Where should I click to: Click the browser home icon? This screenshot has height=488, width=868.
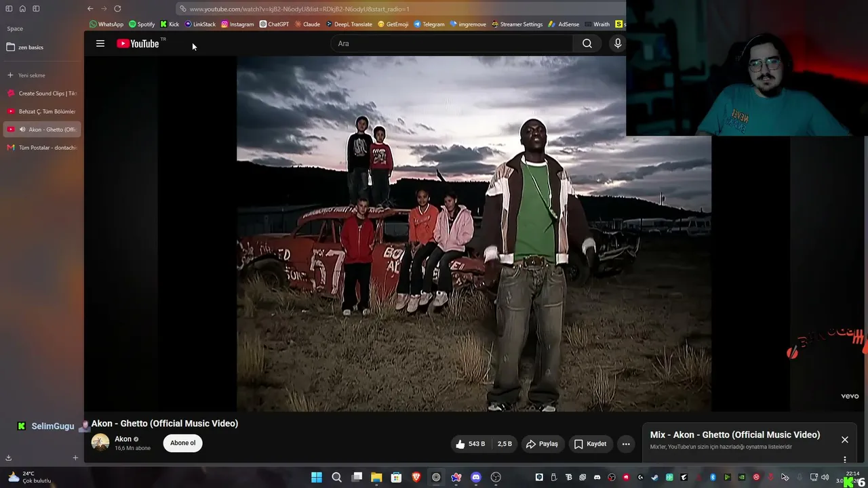22,9
